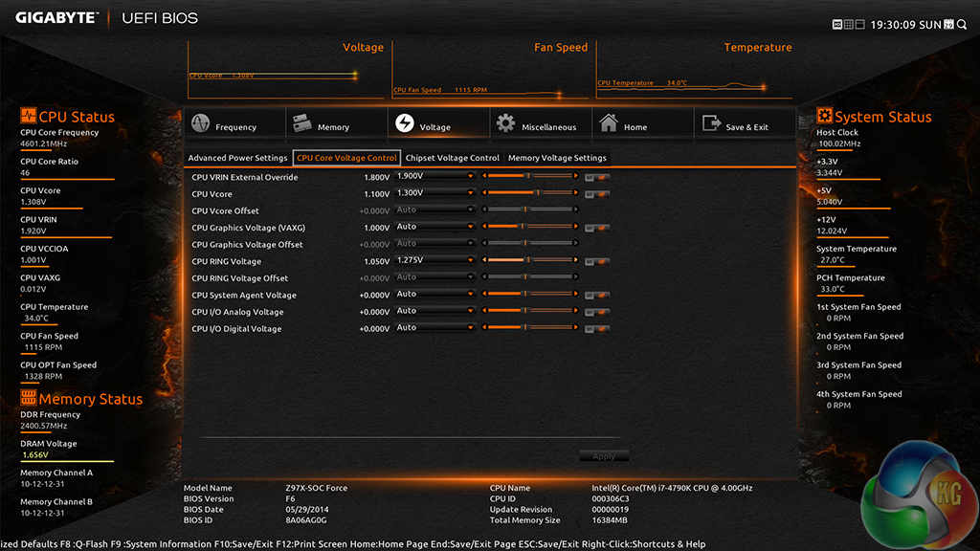Open the Advanced Power Settings tab

[237, 158]
